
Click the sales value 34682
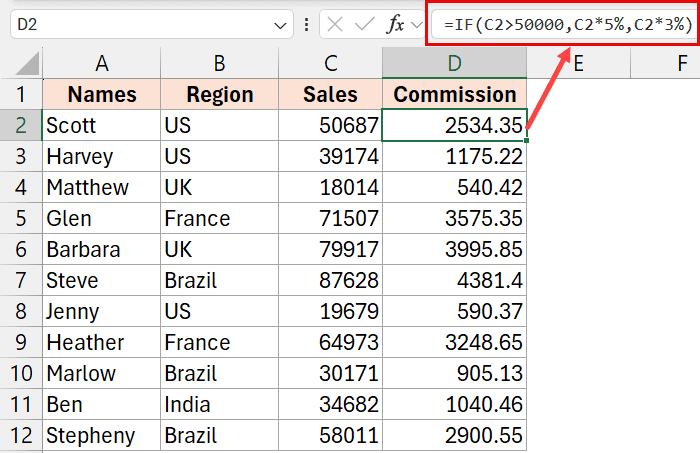point(330,404)
